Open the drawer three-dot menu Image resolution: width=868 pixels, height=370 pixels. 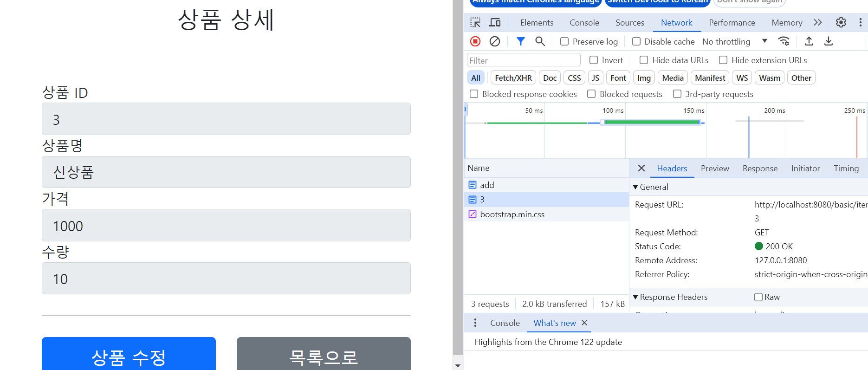coord(475,323)
